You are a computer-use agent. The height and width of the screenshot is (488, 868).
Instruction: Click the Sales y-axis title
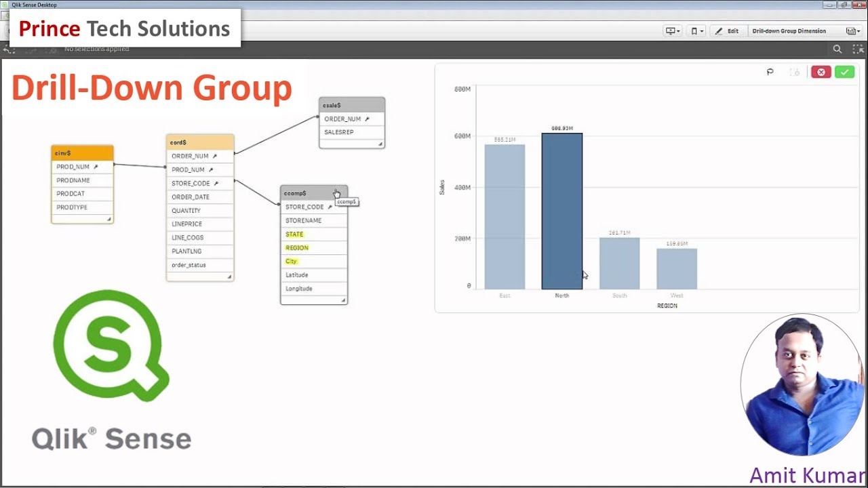pos(442,188)
